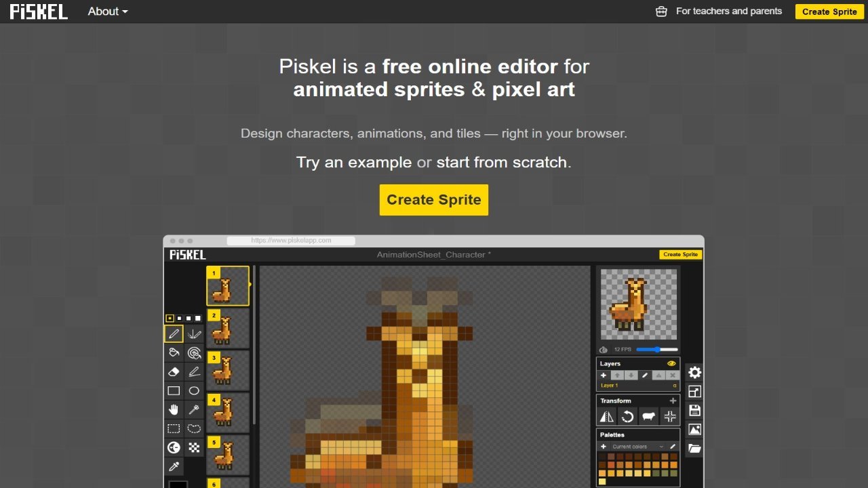Click the Rotate transform icon
This screenshot has height=488, width=868.
pyautogui.click(x=628, y=416)
